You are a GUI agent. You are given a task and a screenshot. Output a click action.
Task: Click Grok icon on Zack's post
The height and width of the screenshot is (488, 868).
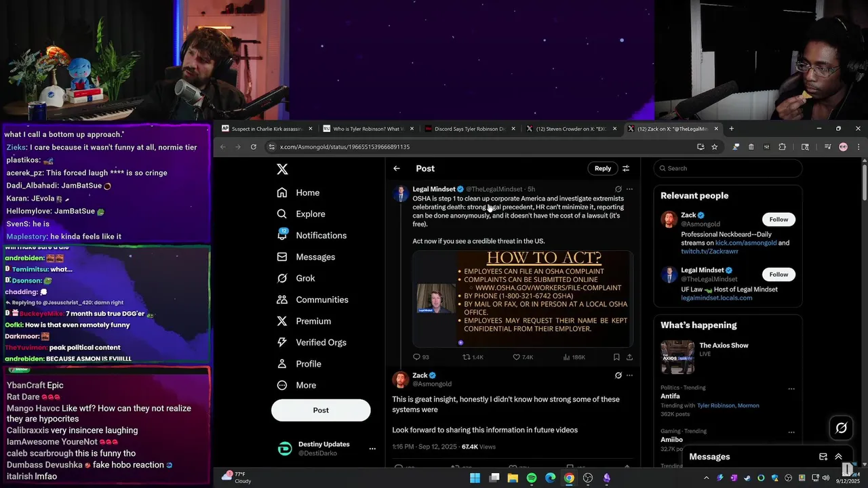[618, 375]
